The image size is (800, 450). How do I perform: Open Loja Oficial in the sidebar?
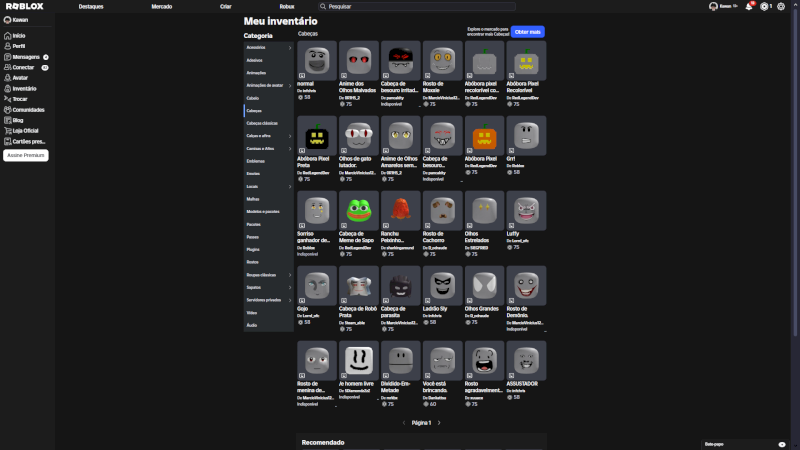pyautogui.click(x=26, y=131)
